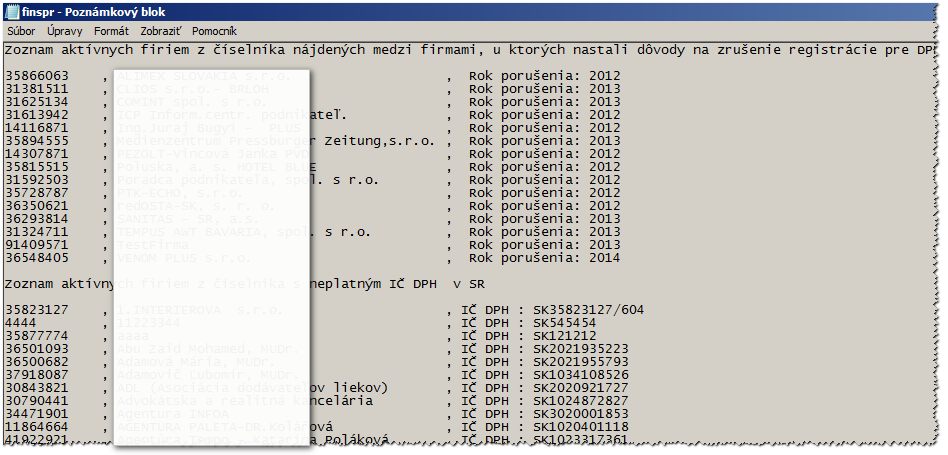Screen dimensions: 948x455
Task: Click the number 36293814
Action: [x=37, y=219]
